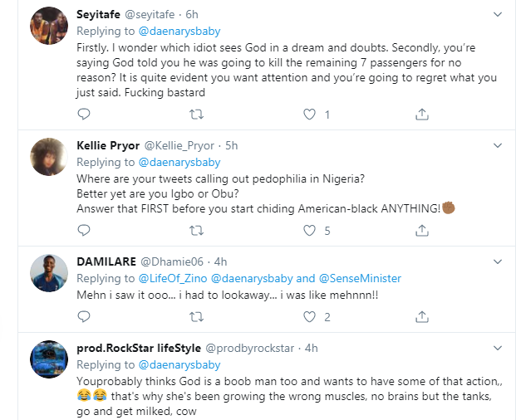Reply to Kellie Pryor's tweet
Image resolution: width=516 pixels, height=420 pixels.
[83, 230]
